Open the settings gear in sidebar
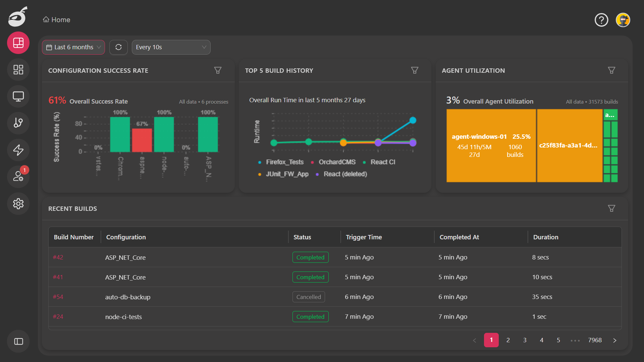Viewport: 644px width, 362px height. pos(18,203)
